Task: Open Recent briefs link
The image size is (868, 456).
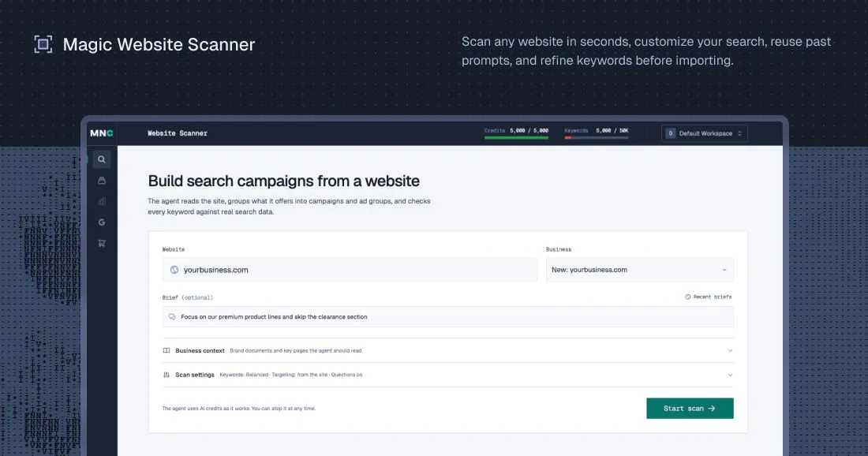Action: point(709,297)
